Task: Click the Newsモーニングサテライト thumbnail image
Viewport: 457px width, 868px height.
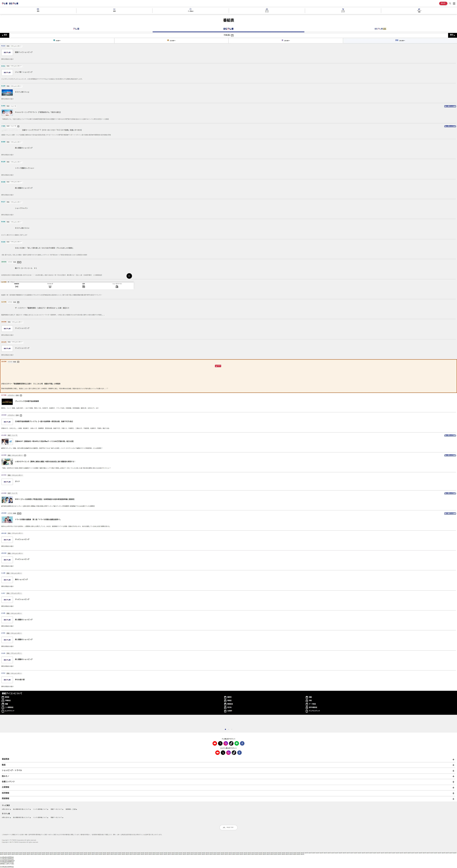Action: point(7,113)
